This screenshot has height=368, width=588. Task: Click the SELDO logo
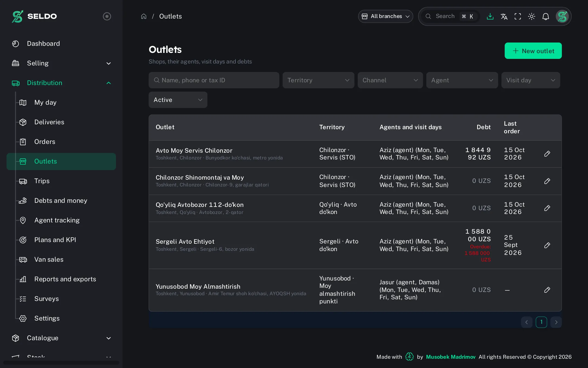point(34,16)
